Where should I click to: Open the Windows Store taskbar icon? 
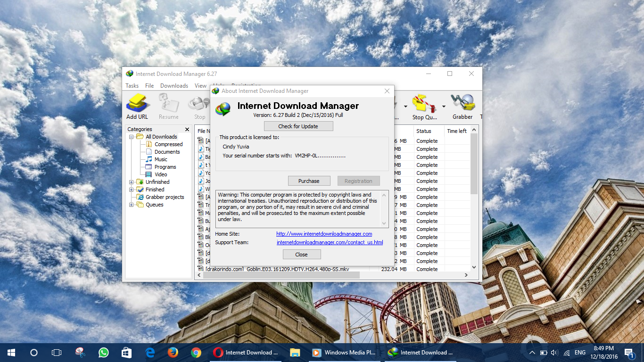tap(126, 352)
